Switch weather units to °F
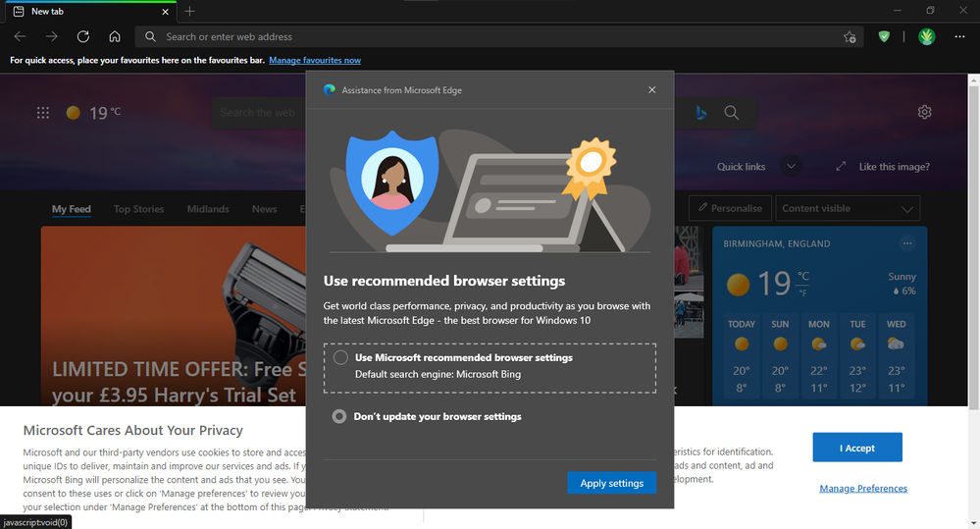 coord(803,292)
